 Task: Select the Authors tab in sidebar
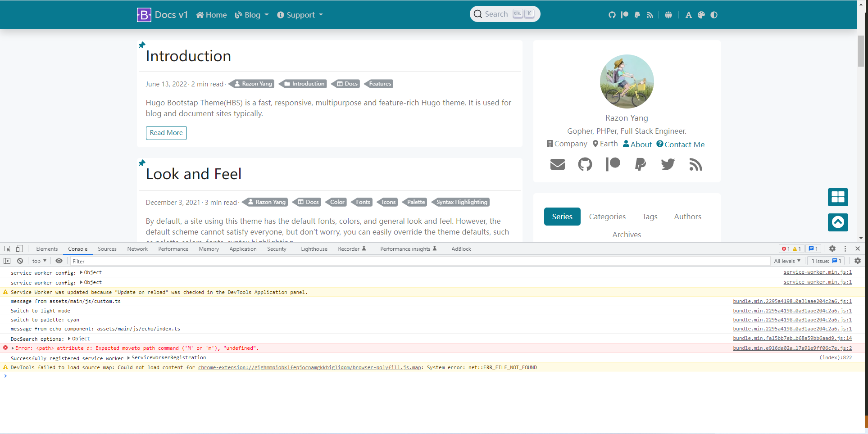[687, 217]
